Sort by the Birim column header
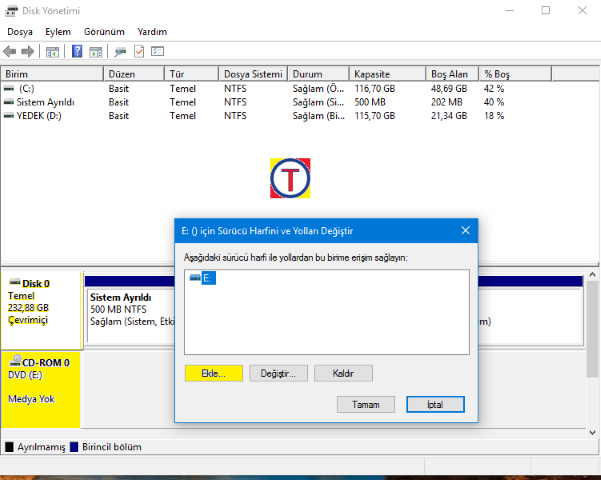 click(52, 74)
